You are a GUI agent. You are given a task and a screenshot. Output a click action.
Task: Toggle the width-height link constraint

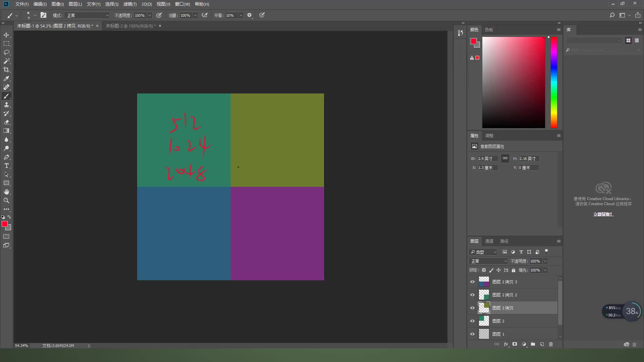tap(505, 158)
